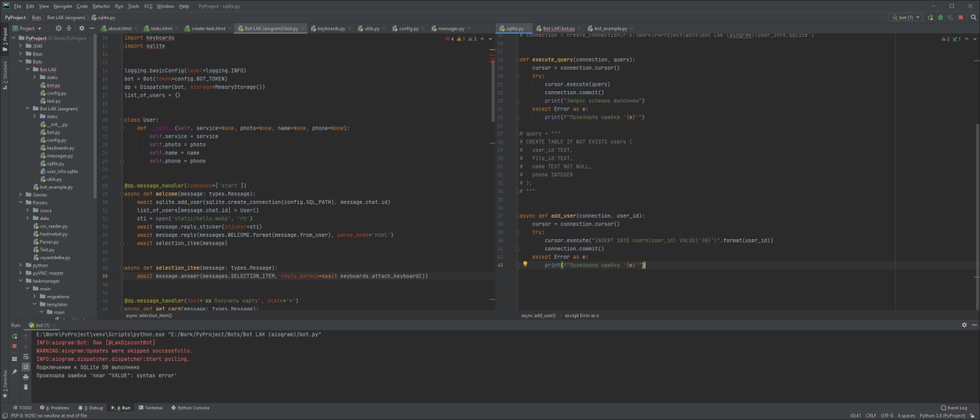Click the locate-file target icon in Project panel
Image resolution: width=980 pixels, height=420 pixels.
coord(60,28)
